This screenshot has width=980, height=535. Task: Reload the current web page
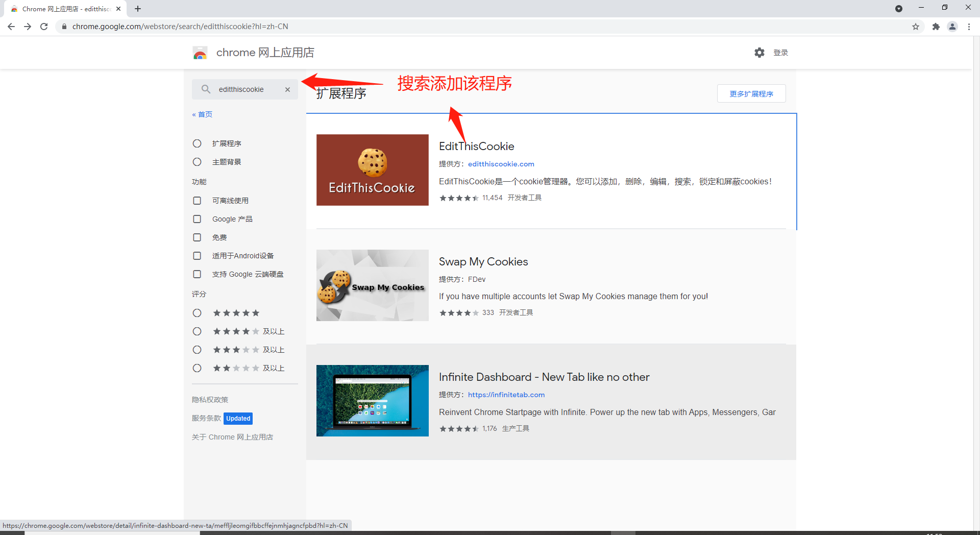point(44,27)
